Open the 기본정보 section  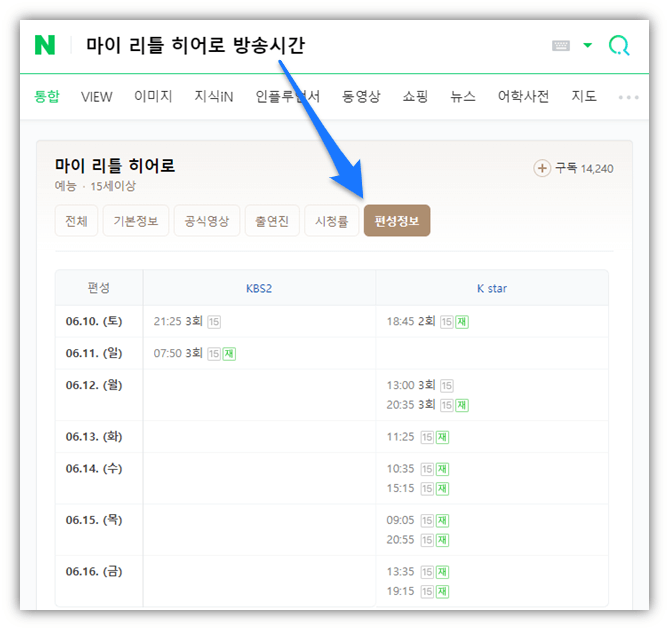(136, 221)
